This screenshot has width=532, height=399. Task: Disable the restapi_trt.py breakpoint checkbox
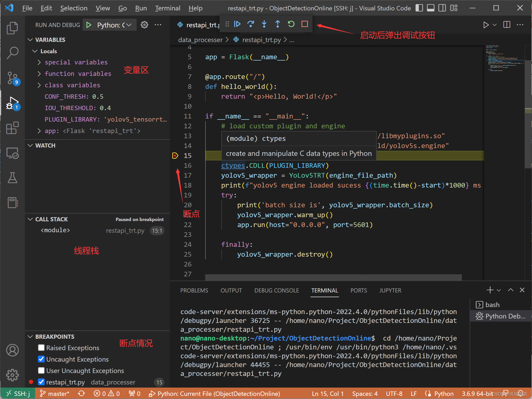pos(41,382)
